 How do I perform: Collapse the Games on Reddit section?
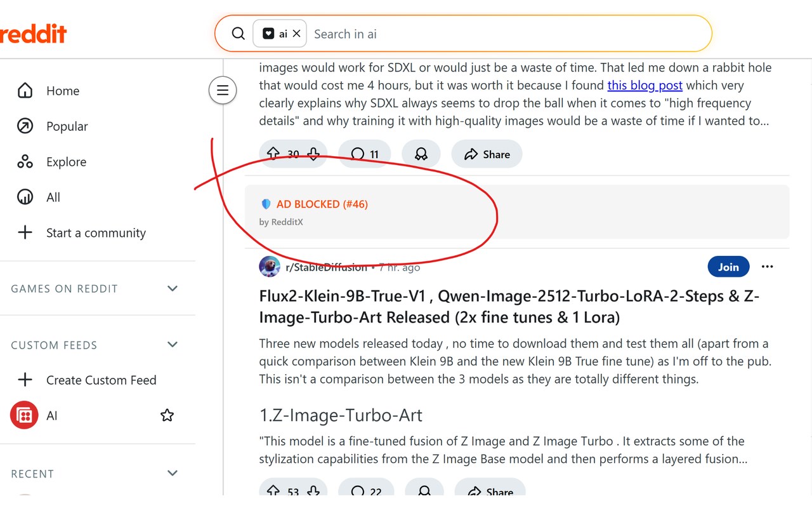172,289
